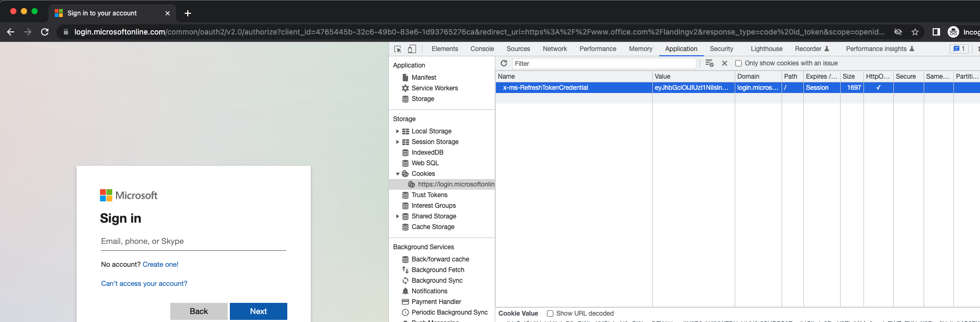Screen dimensions: 980x322
Task: Expand Local Storage tree node
Action: [397, 131]
